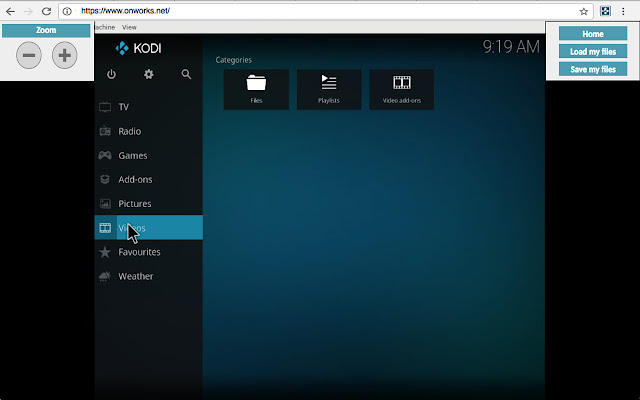This screenshot has width=640, height=400.
Task: Click the browser extension icon
Action: pyautogui.click(x=605, y=11)
